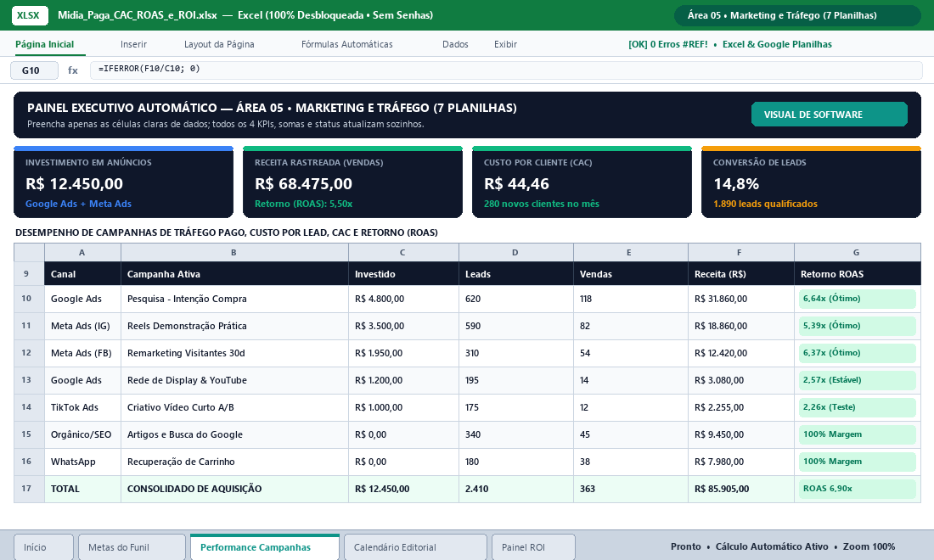Screen dimensions: 934x560
Task: Click the WhatsApp channel cell
Action: 82,462
